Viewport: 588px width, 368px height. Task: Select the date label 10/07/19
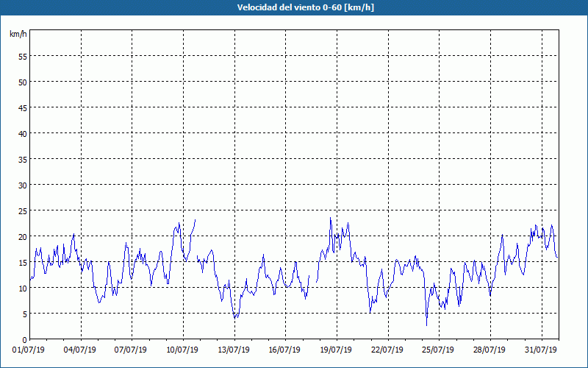click(x=182, y=350)
